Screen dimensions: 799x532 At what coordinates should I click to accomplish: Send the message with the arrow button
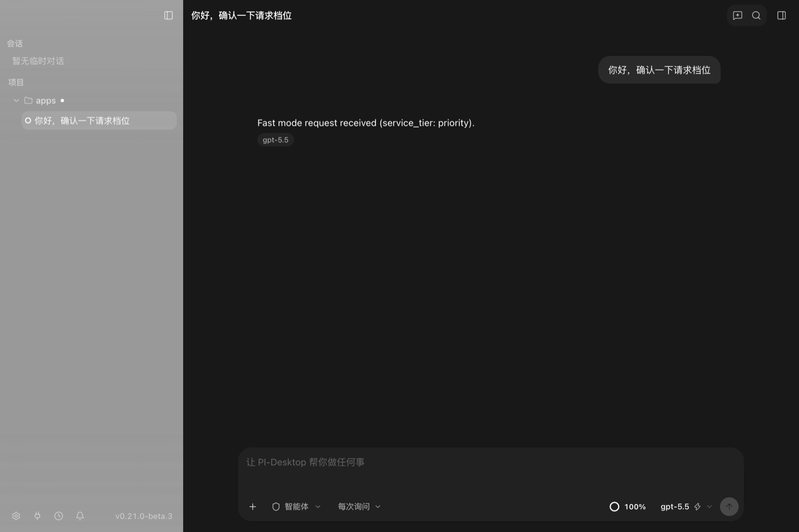[x=729, y=506]
